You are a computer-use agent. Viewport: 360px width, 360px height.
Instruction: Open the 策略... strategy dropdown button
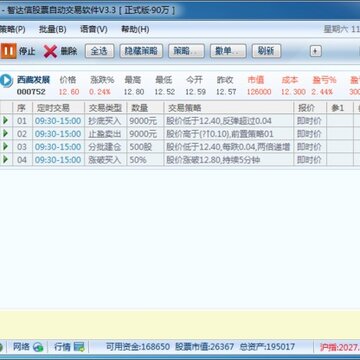point(186,51)
